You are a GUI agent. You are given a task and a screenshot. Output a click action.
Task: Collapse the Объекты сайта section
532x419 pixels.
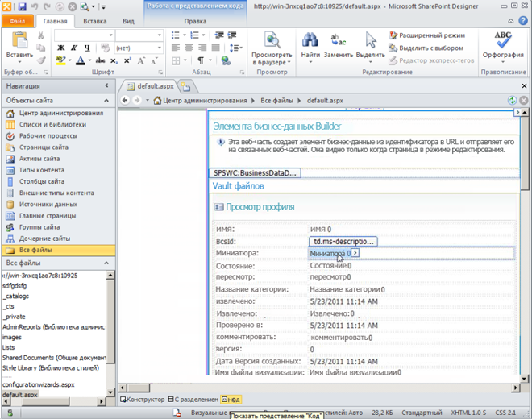click(x=106, y=101)
